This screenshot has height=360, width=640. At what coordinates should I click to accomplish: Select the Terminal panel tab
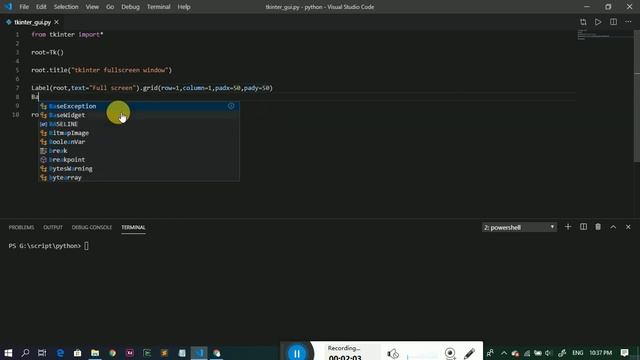click(133, 227)
